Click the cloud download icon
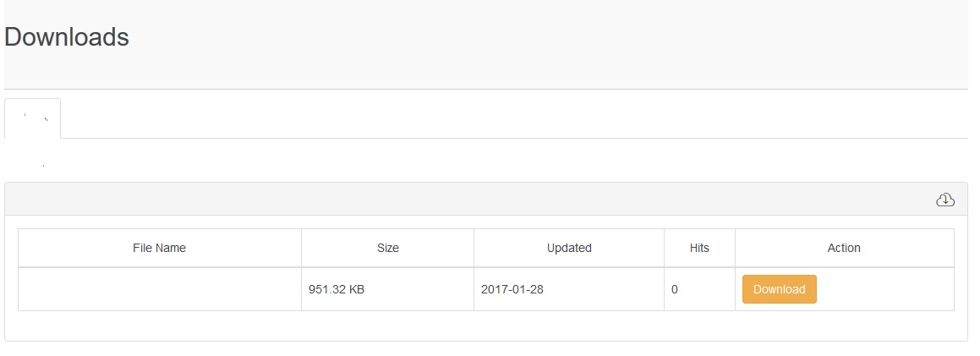 pyautogui.click(x=945, y=200)
